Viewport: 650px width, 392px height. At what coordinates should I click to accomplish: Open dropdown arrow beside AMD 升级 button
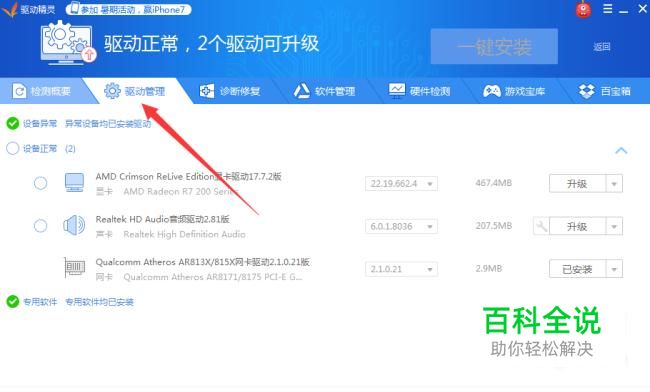[x=614, y=184]
